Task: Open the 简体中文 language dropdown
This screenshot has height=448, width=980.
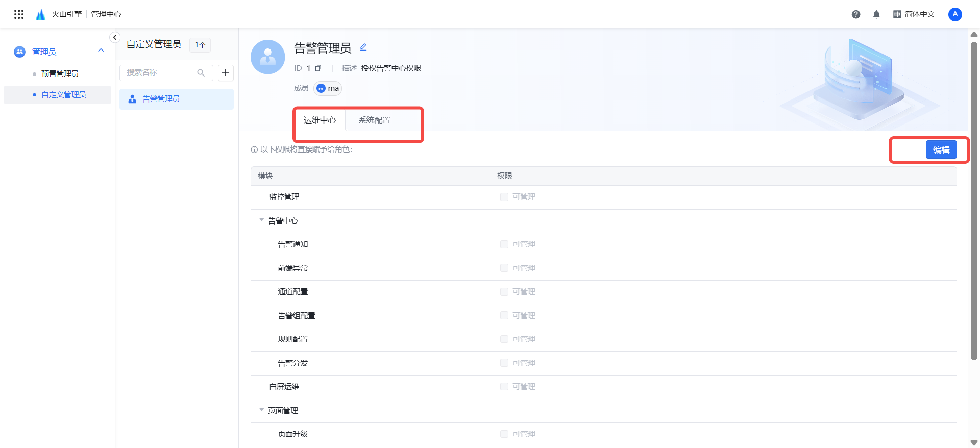Action: pos(914,14)
